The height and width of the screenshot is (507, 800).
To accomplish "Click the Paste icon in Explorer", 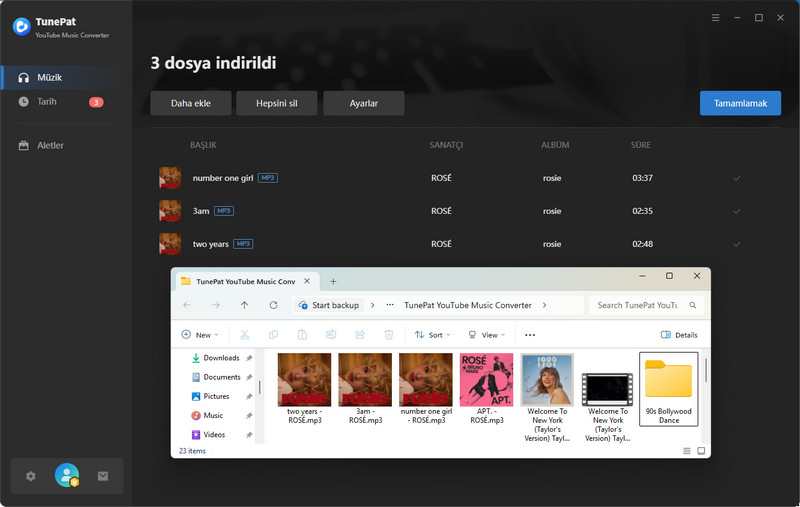I will (302, 335).
